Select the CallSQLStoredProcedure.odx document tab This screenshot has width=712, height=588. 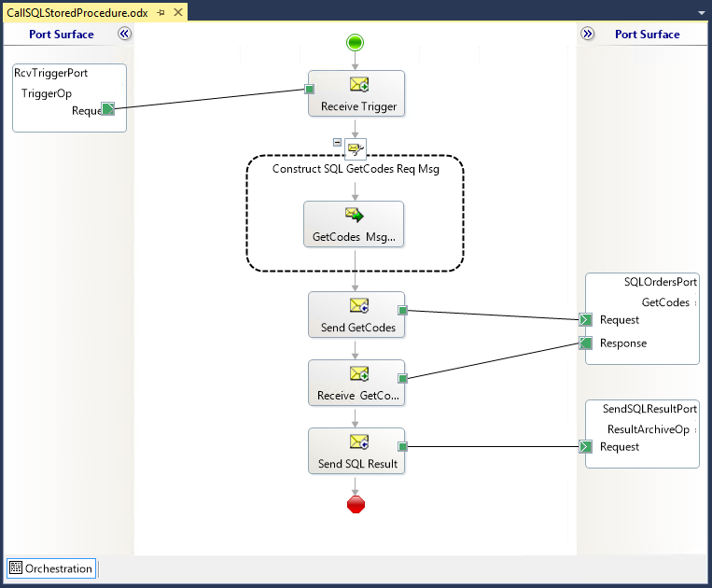78,13
